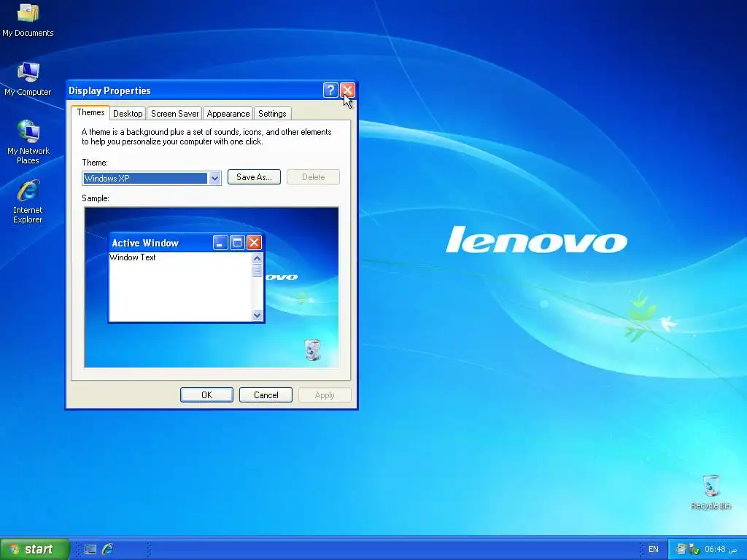Click the minimize icon in the sample Active Window
Viewport: 747px width, 560px height.
(x=220, y=243)
